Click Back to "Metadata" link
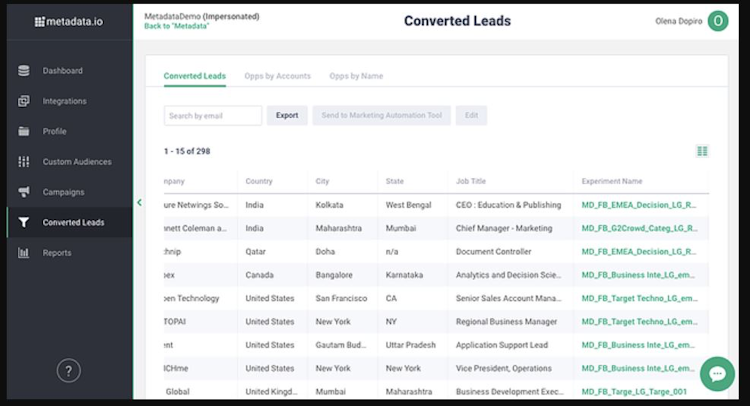Viewport: 750px width, 406px height. click(177, 26)
